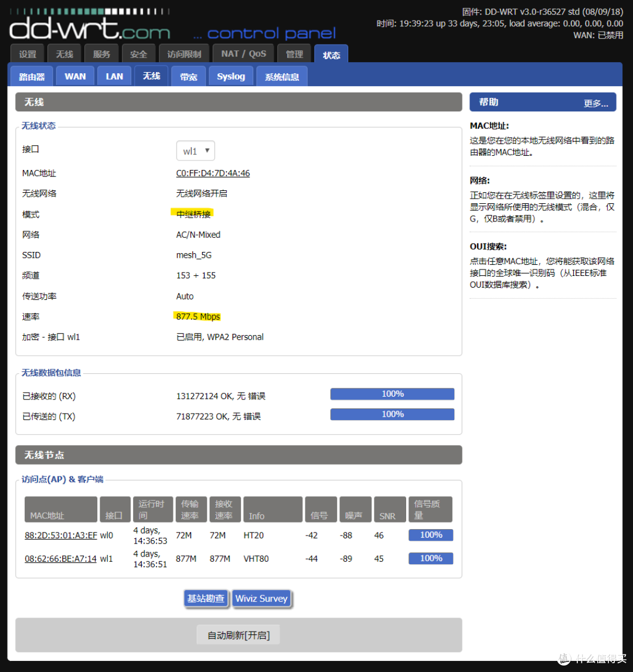The image size is (633, 672).
Task: Click the AC/N-Mixed network value
Action: [198, 234]
